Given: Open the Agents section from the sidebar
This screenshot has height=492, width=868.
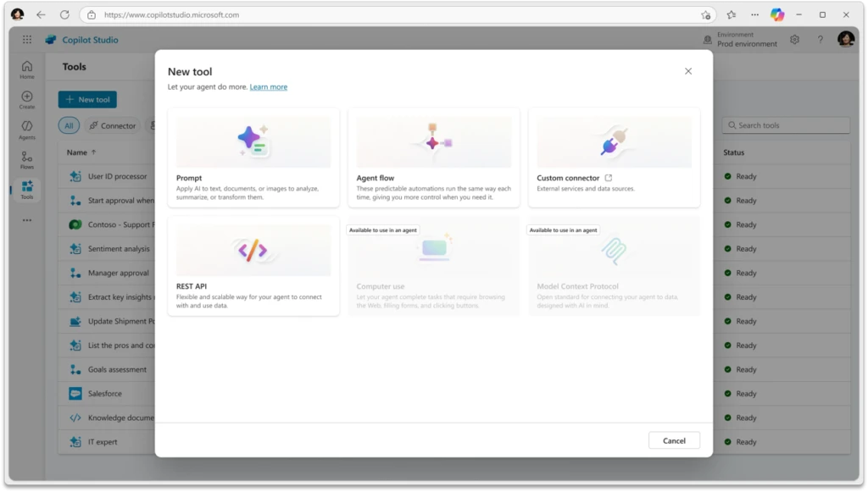Looking at the screenshot, I should click(26, 125).
